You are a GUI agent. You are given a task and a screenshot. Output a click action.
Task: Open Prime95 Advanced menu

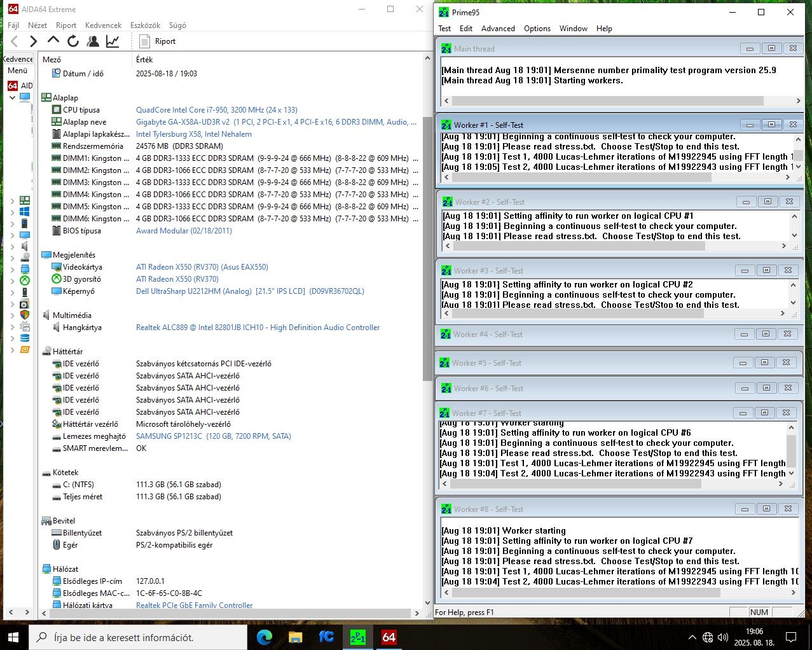[x=498, y=29]
